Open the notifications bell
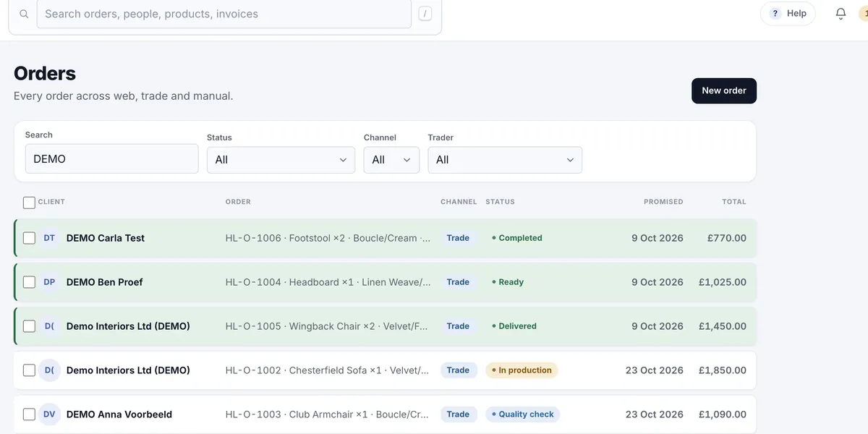Viewport: 868px width, 434px height. [841, 14]
